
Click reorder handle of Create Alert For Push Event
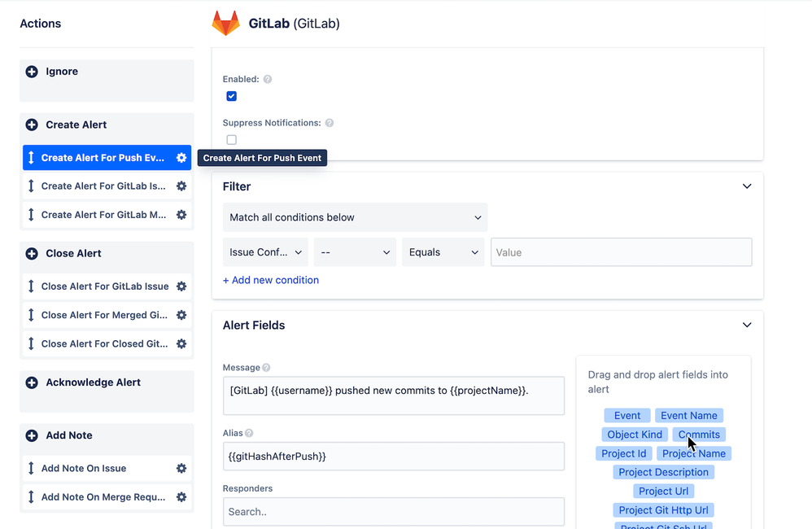(x=31, y=158)
